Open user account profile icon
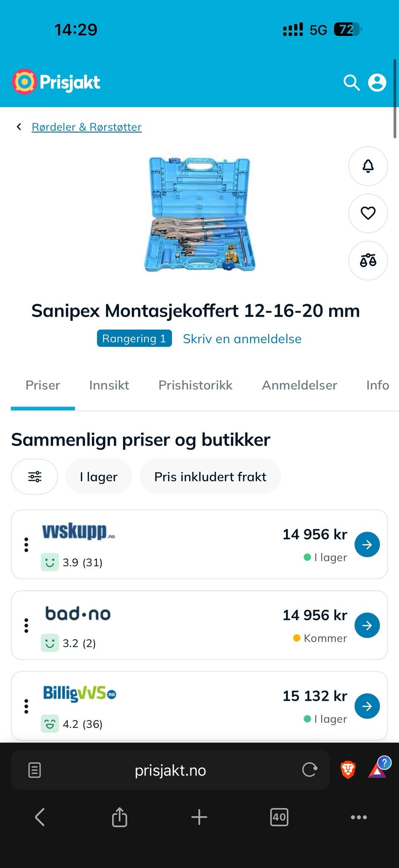The image size is (399, 868). coord(377,82)
